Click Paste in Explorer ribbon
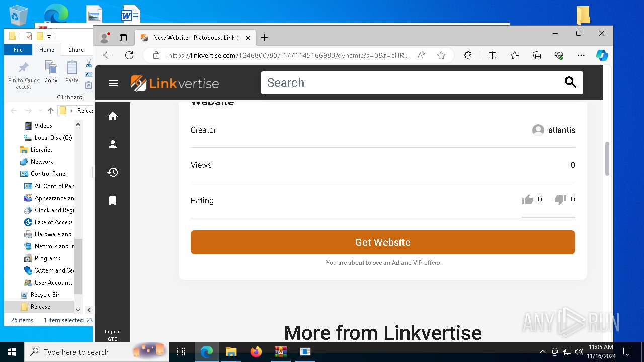 72,72
